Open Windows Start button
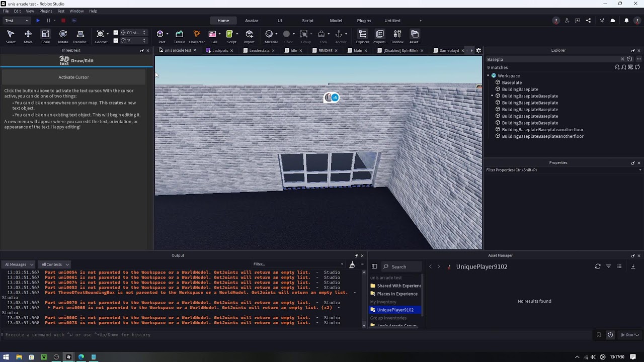Viewport: 644px width, 362px height. [6, 357]
